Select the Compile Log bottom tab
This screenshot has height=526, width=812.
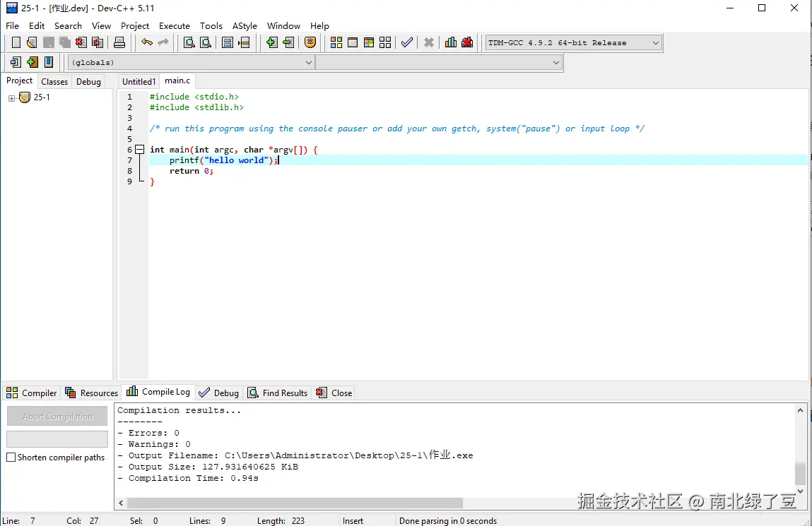(x=158, y=392)
